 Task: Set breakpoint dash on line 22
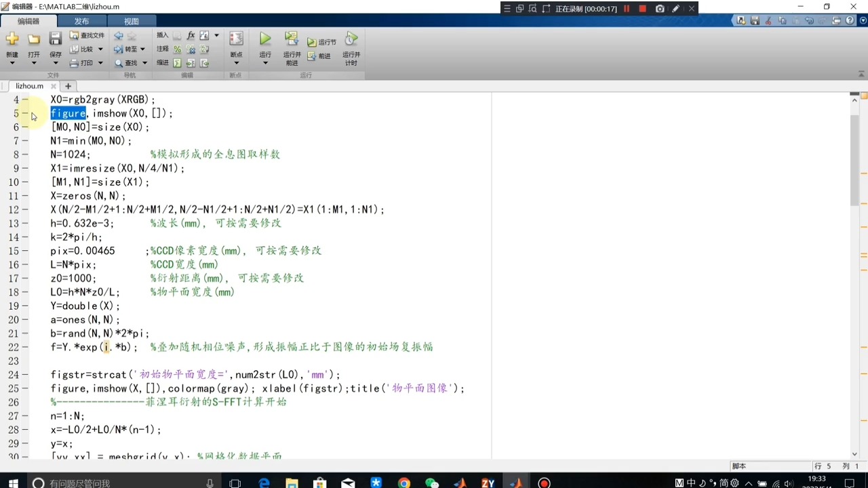(25, 347)
